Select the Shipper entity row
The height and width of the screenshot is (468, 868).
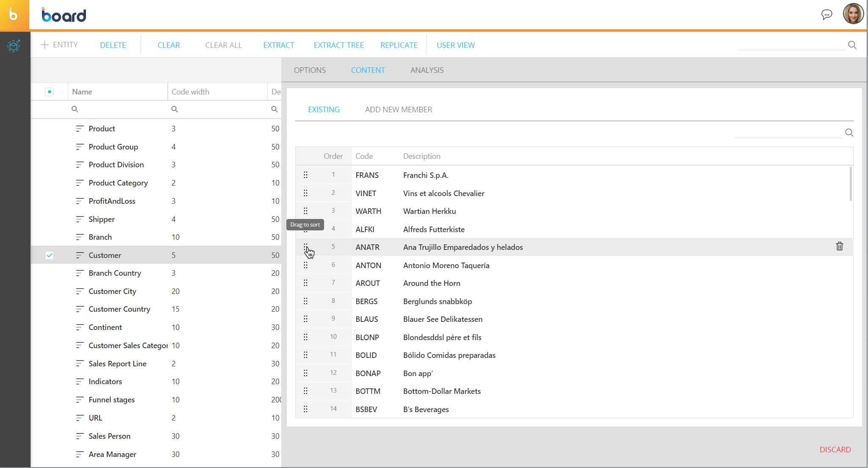[x=102, y=219]
